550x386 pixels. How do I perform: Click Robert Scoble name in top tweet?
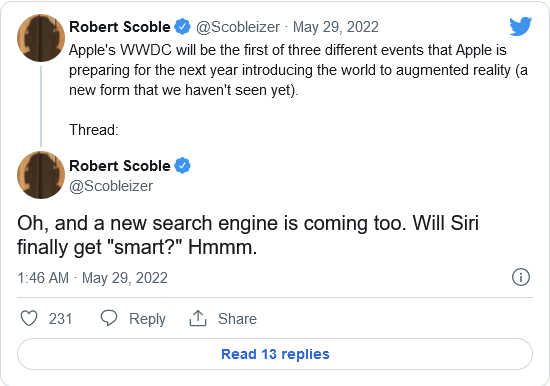point(120,27)
